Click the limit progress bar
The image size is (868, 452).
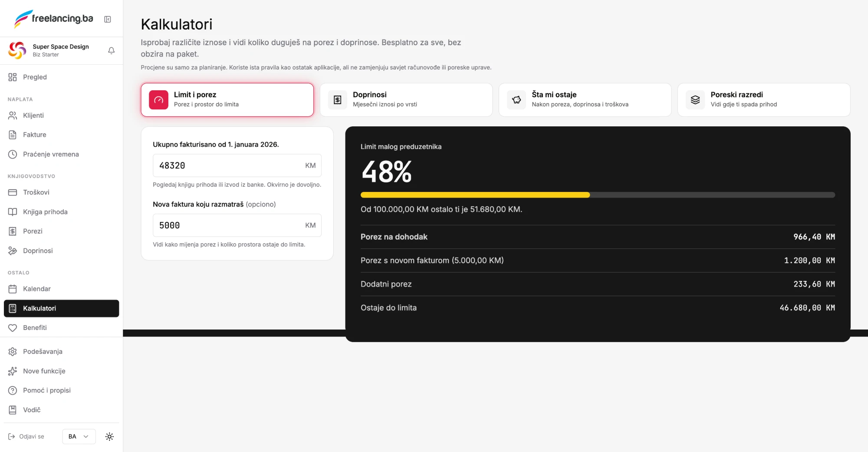[x=598, y=195]
